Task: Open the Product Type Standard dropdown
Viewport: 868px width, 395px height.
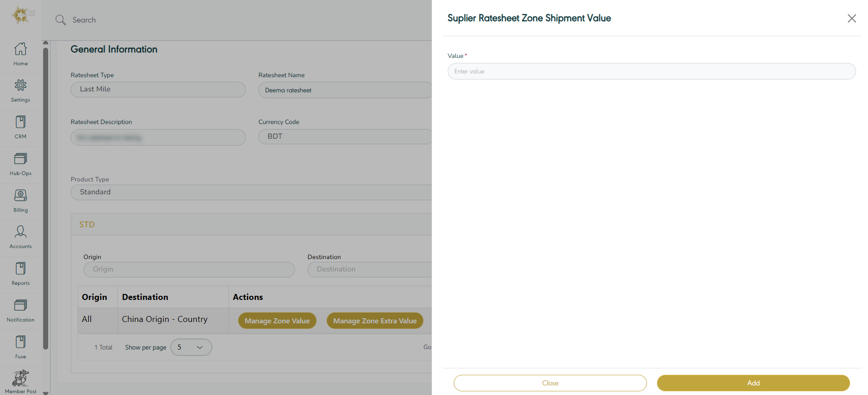Action: point(251,192)
